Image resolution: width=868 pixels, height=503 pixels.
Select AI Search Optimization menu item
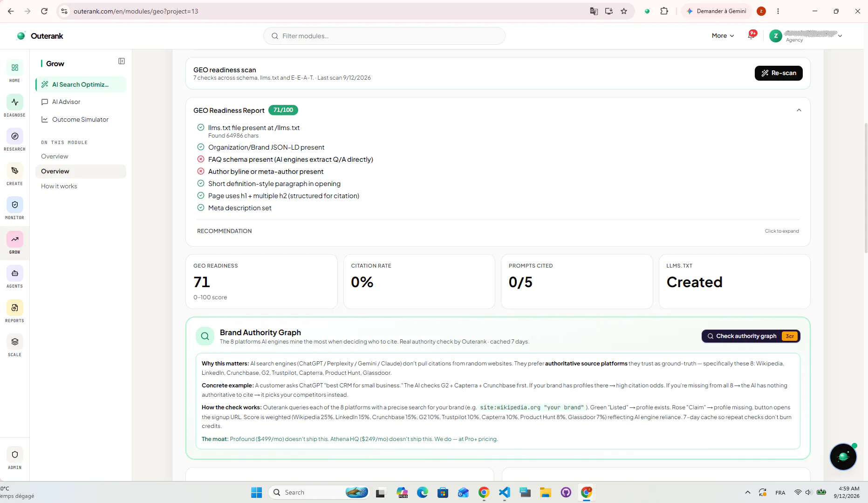(81, 84)
